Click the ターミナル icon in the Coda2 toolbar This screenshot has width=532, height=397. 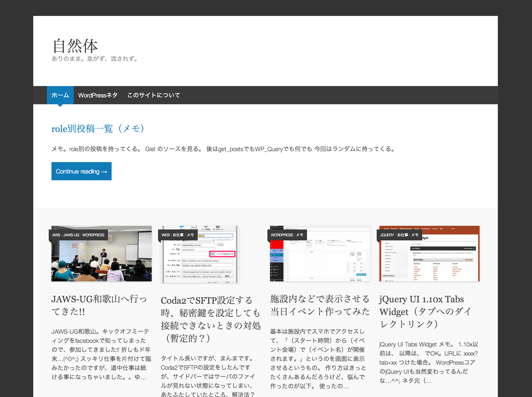tap(194, 227)
